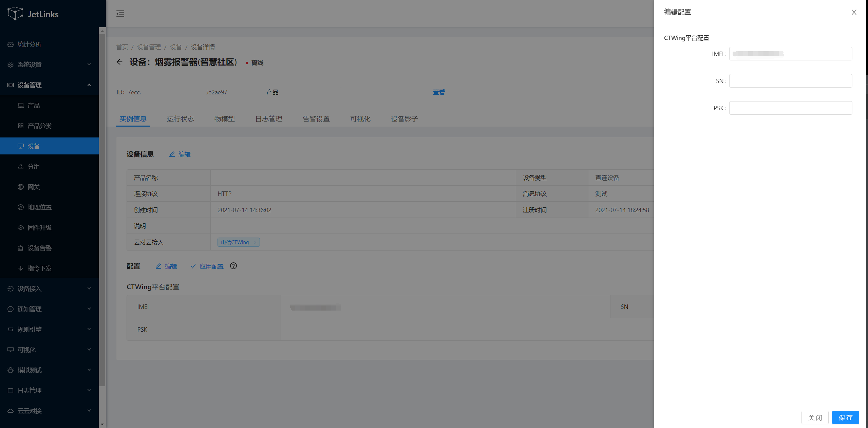868x428 pixels.
Task: Expand the 设备接入 menu arrow
Action: (x=89, y=289)
